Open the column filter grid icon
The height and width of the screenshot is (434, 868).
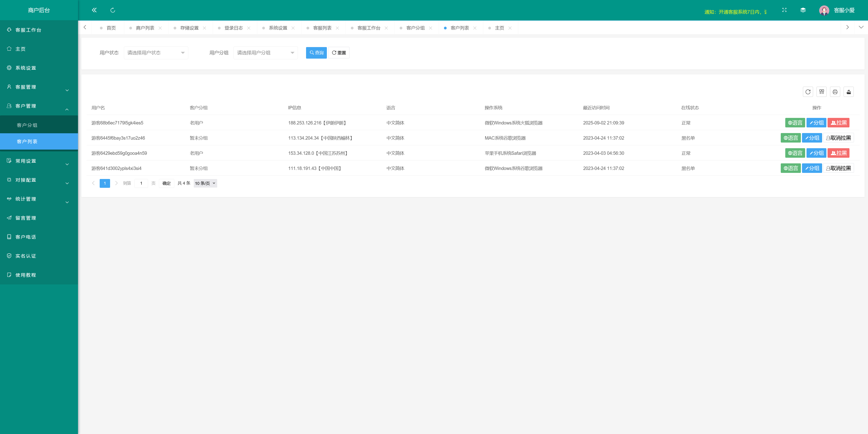[x=821, y=92]
